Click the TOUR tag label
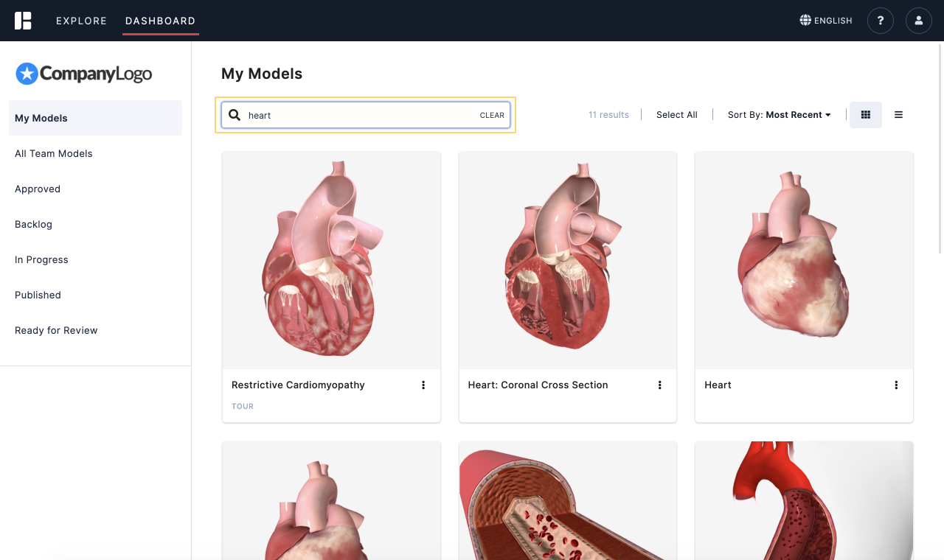Viewport: 944px width, 560px height. 243,406
